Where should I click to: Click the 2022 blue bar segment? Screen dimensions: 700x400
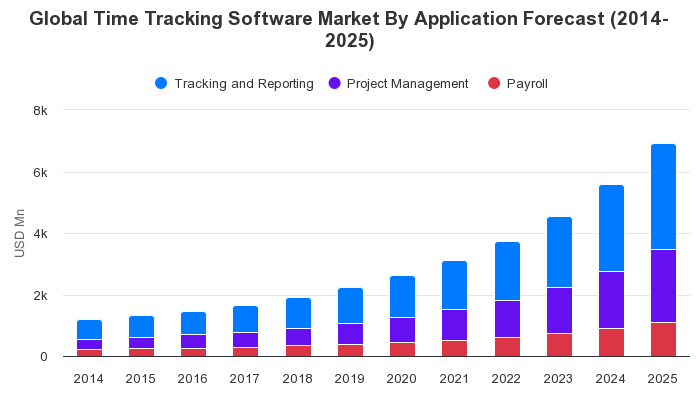point(507,271)
